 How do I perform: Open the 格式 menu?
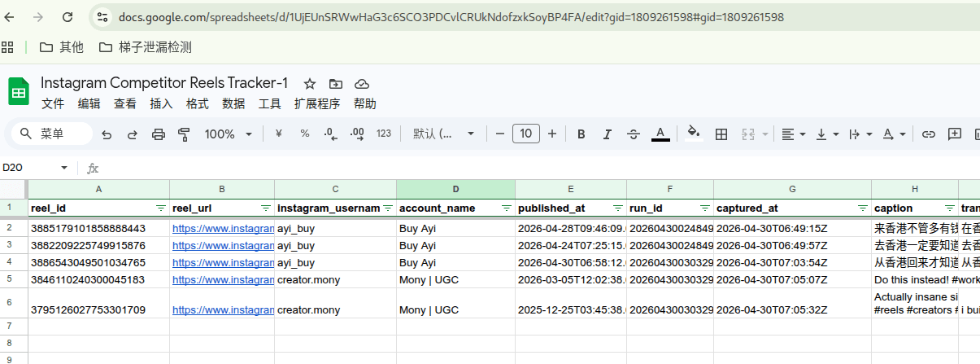coord(198,104)
